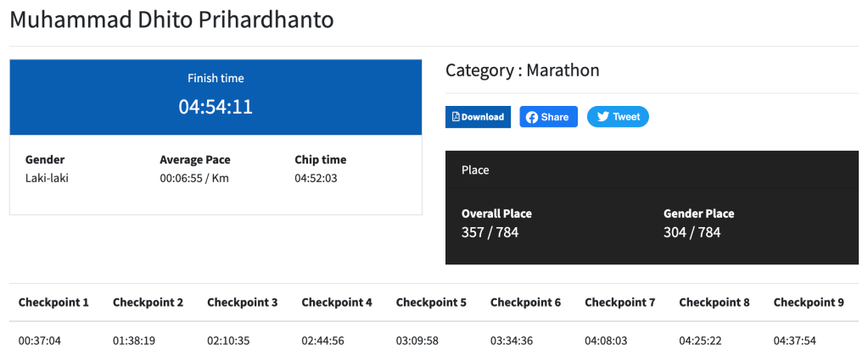Click the Download button
This screenshot has height=361, width=868.
[478, 117]
